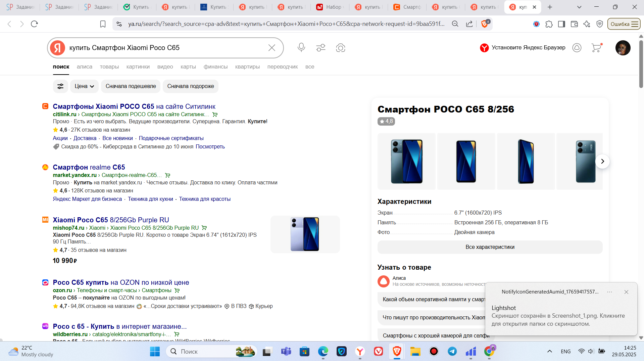Select first POCO C65 product photo

(406, 161)
